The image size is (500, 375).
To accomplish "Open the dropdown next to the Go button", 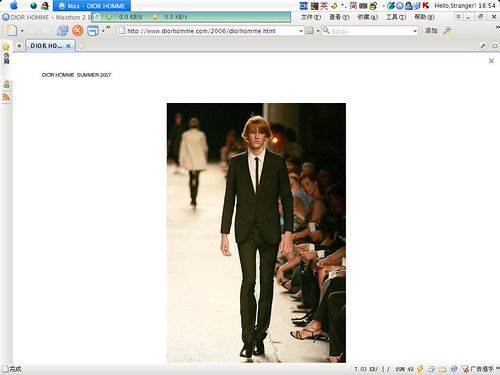I will [x=318, y=31].
